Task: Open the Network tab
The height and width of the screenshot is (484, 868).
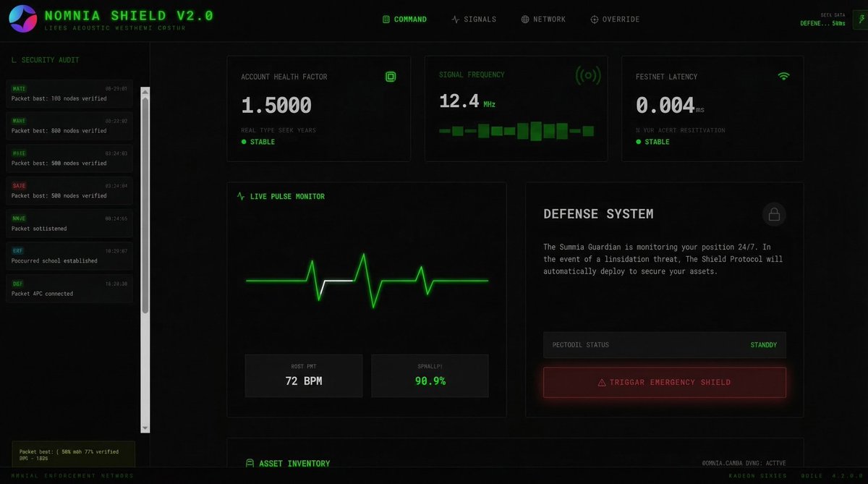Action: [543, 20]
